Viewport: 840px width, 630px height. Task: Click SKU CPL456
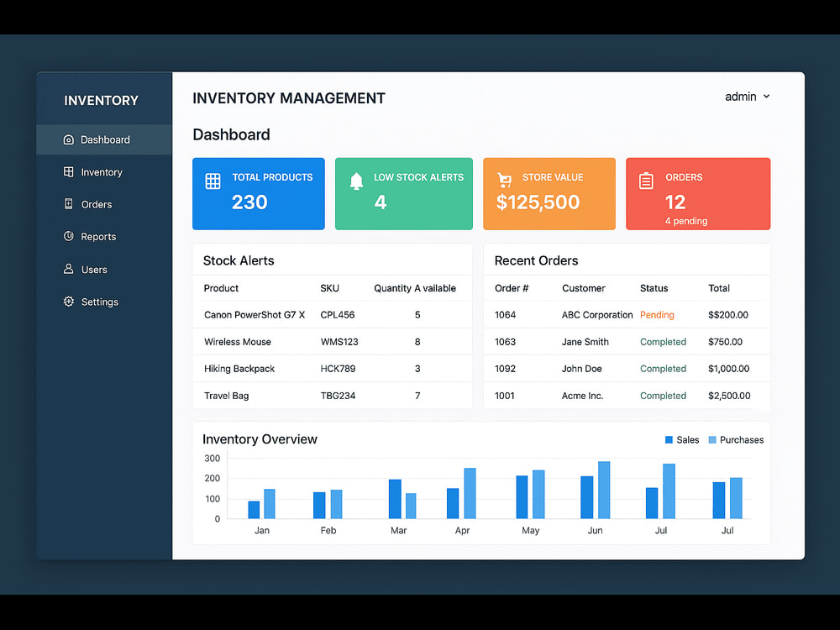pyautogui.click(x=338, y=314)
